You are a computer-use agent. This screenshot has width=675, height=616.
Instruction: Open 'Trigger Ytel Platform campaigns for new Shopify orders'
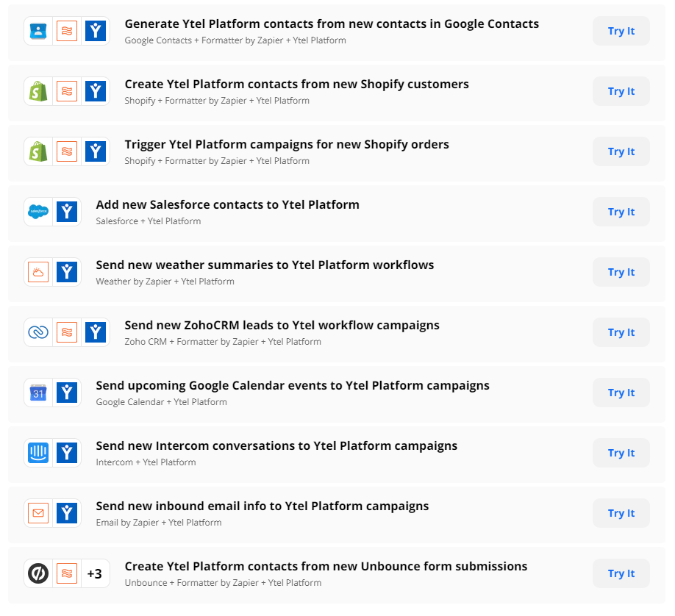click(x=287, y=144)
